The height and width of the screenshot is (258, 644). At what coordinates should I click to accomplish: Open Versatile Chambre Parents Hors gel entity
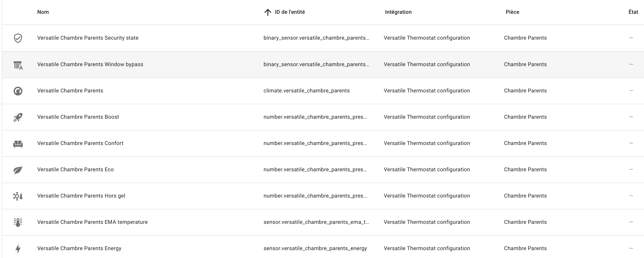tap(81, 196)
